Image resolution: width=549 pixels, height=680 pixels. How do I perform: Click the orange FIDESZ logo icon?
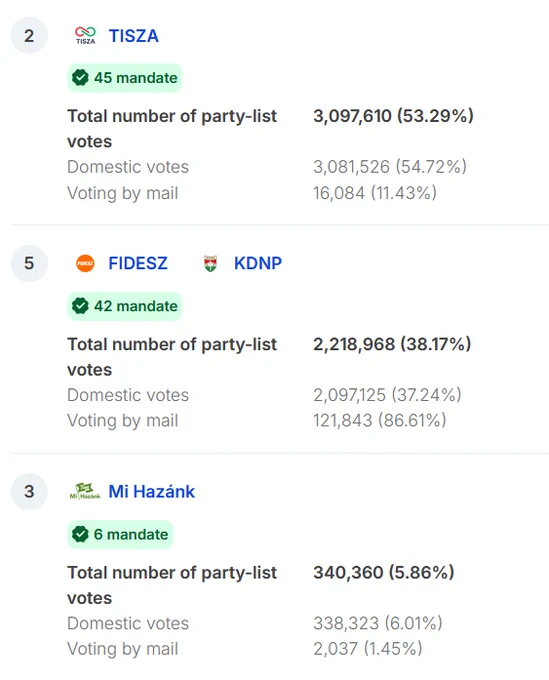[85, 263]
